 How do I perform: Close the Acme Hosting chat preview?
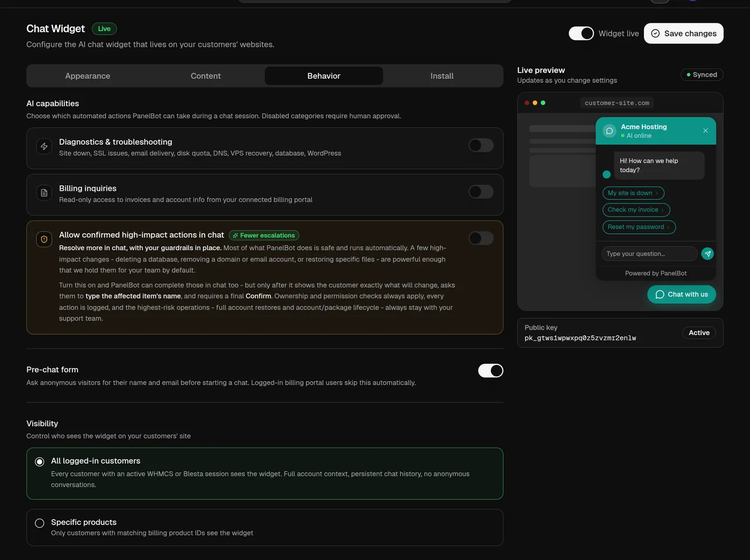(x=706, y=131)
